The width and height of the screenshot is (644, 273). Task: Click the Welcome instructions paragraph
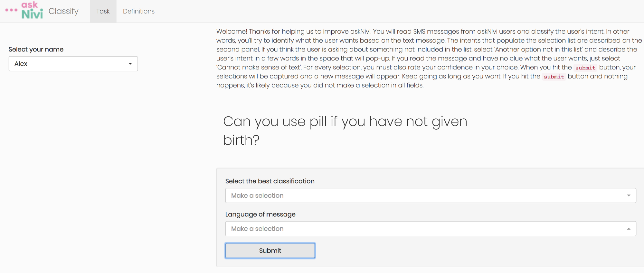(429, 58)
